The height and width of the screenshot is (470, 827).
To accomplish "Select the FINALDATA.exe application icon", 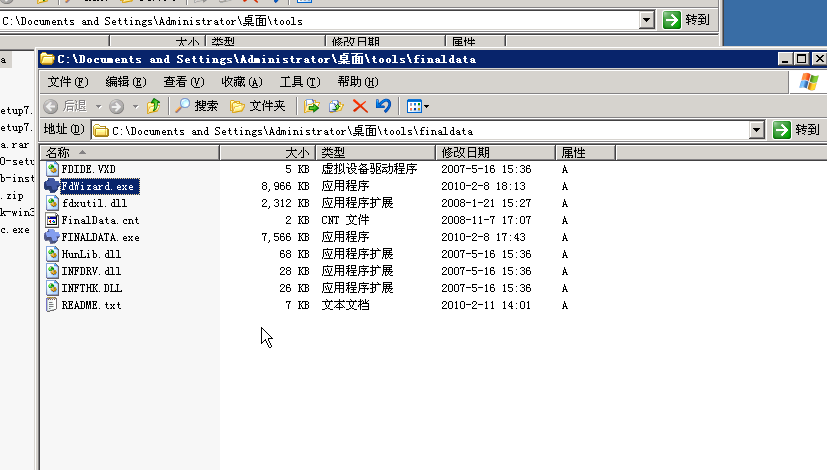I will (x=52, y=237).
